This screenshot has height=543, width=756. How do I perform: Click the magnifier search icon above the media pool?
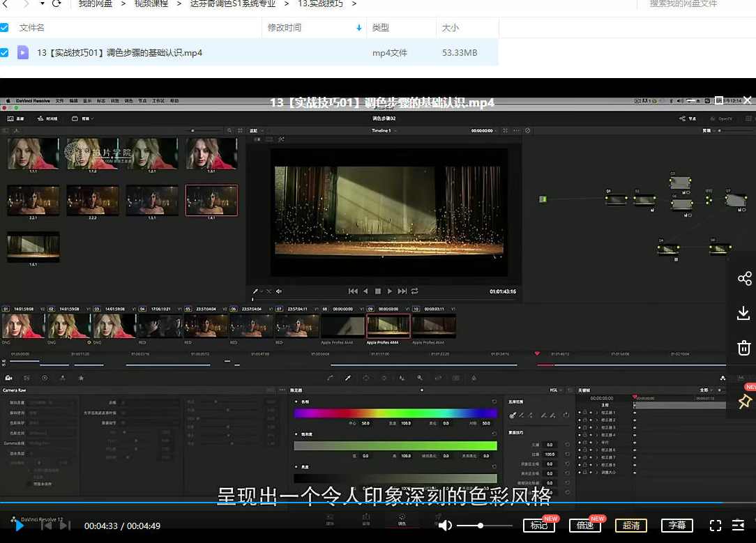230,130
